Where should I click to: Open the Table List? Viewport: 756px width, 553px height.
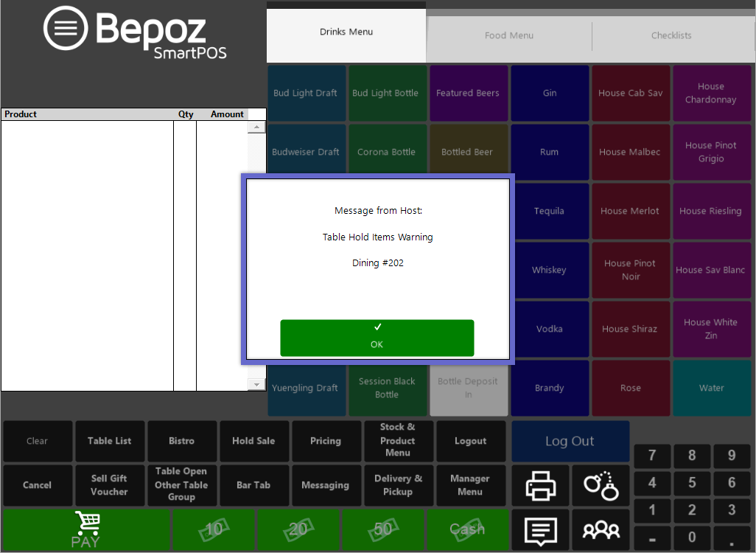point(109,441)
